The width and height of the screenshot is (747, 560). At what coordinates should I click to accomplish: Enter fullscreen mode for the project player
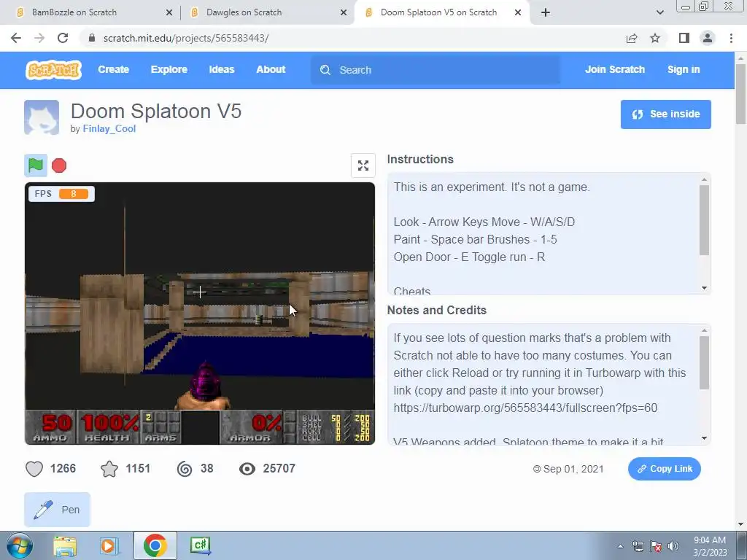point(363,166)
